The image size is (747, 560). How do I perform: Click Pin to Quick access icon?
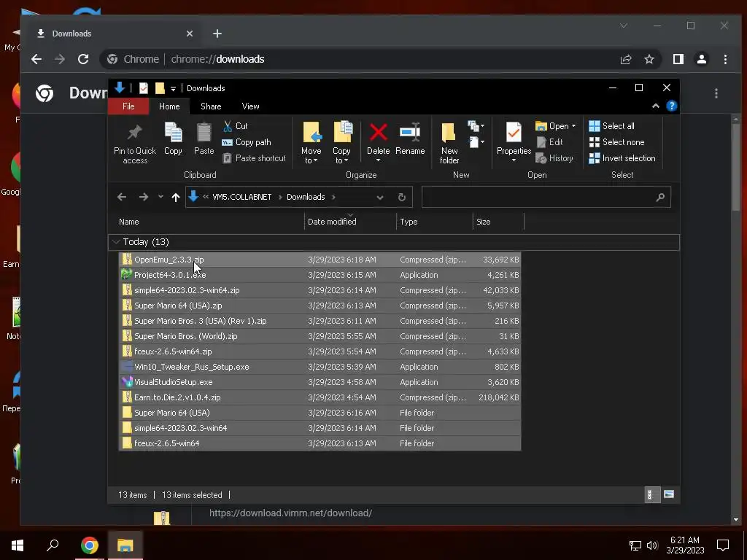coord(135,133)
